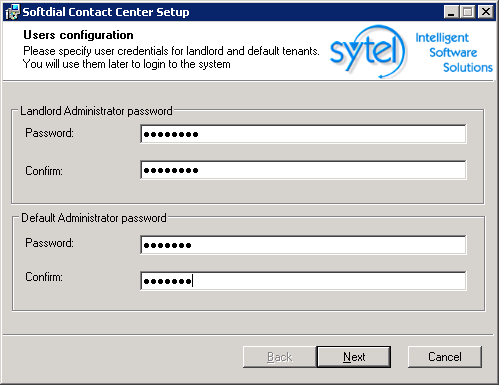Click the 'Softdial Contact Center Setup' title text
The width and height of the screenshot is (499, 385).
pos(106,12)
